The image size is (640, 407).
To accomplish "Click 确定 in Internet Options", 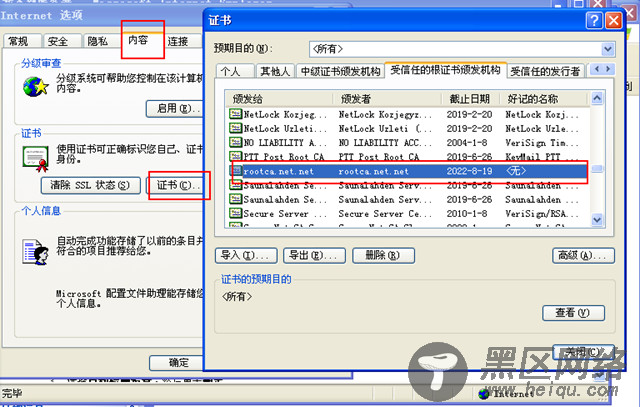I will tap(176, 363).
